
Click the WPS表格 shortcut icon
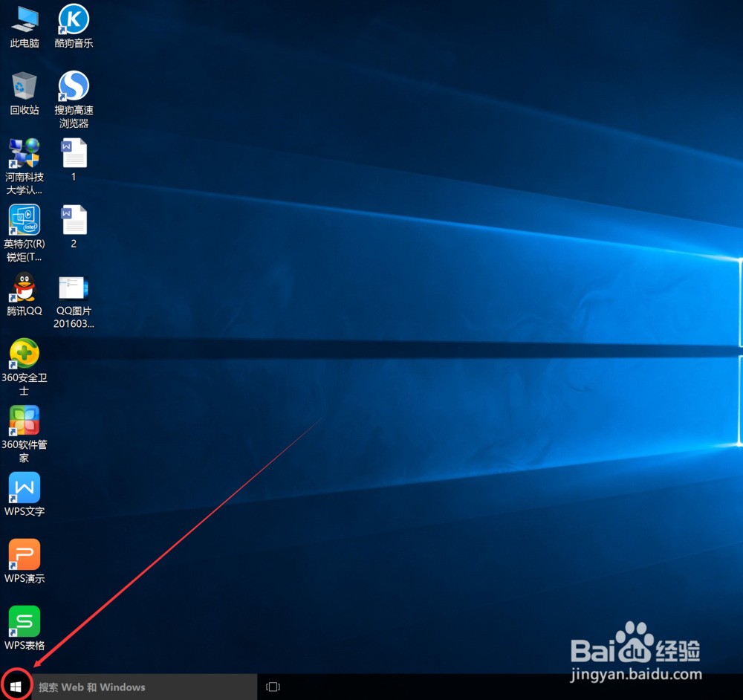pyautogui.click(x=25, y=621)
